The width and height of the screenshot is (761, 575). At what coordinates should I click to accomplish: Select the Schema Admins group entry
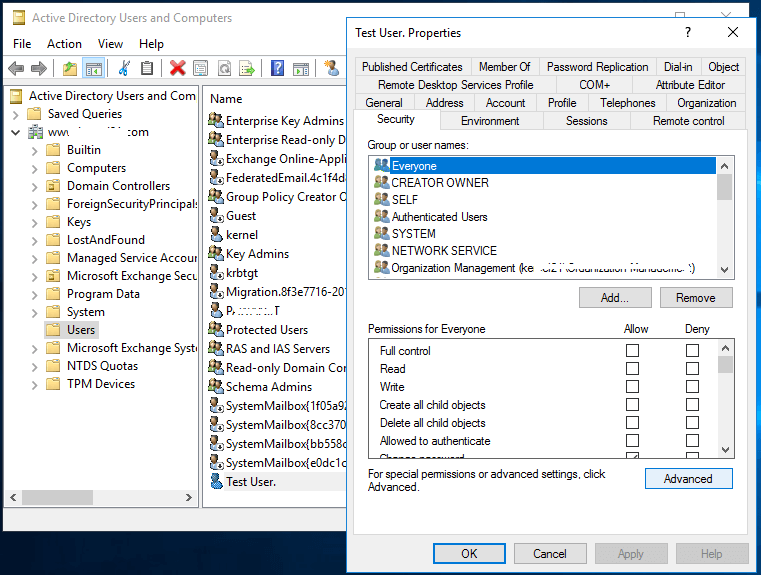[x=269, y=387]
